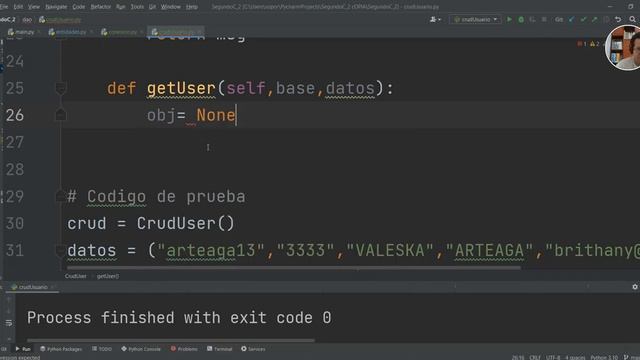Toggle the fold marker on line 26
640x360 pixels.
61,115
